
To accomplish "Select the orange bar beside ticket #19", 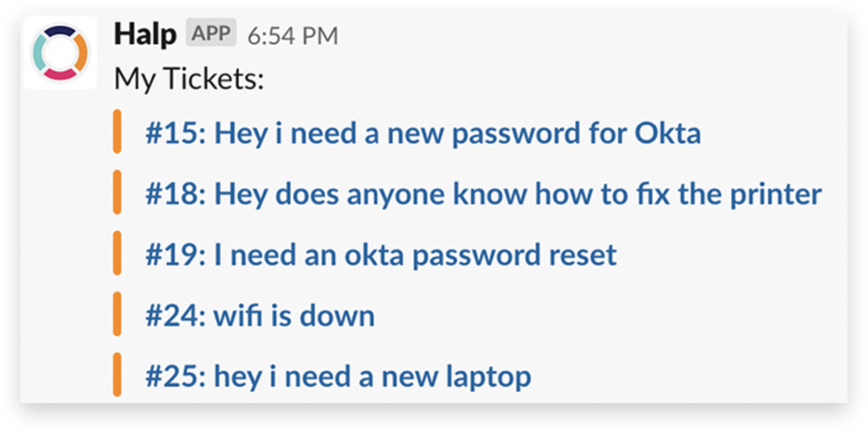I will (x=117, y=253).
